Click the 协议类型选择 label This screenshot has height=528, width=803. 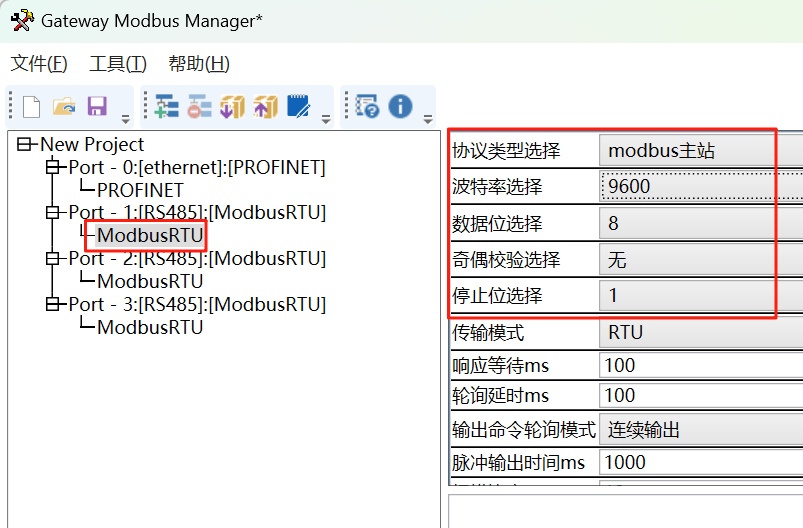click(x=506, y=151)
